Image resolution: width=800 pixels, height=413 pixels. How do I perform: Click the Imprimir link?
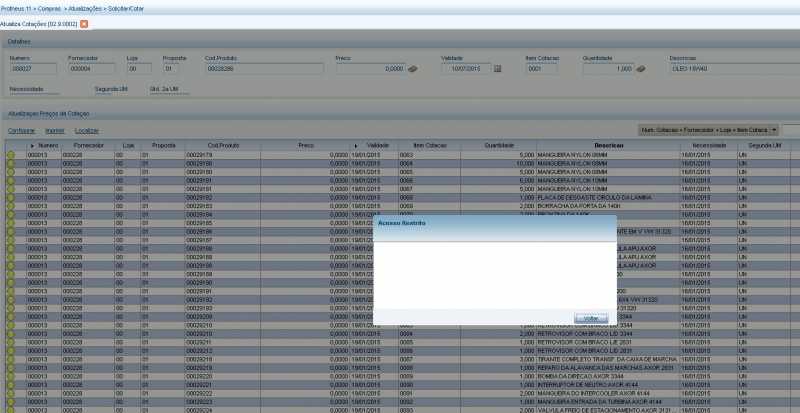tap(55, 131)
